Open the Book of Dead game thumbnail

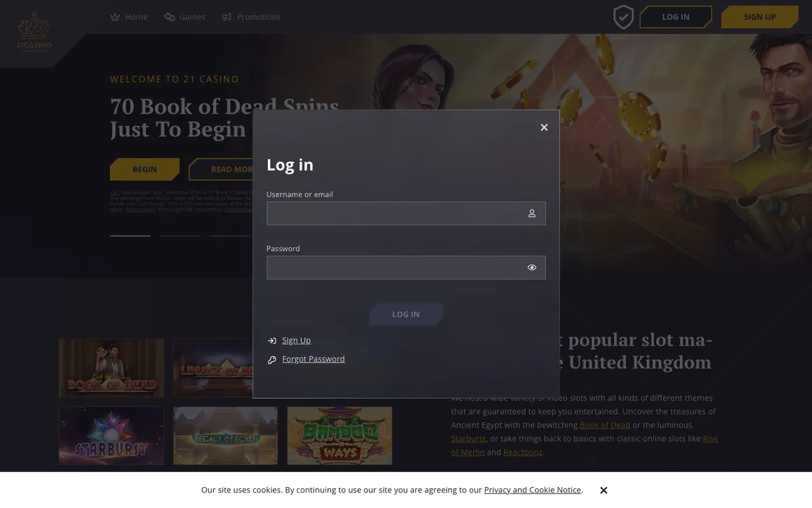pos(112,368)
